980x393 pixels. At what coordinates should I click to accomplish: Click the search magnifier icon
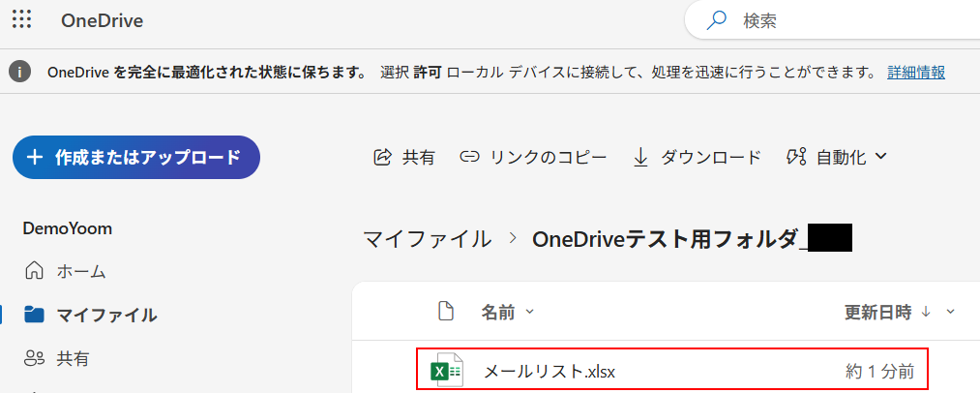click(716, 20)
